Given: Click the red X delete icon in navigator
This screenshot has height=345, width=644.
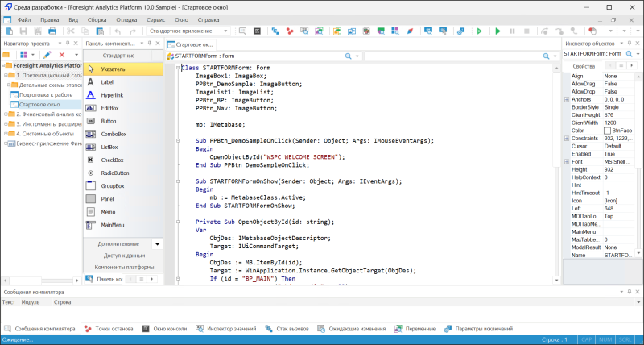Looking at the screenshot, I should 62,55.
